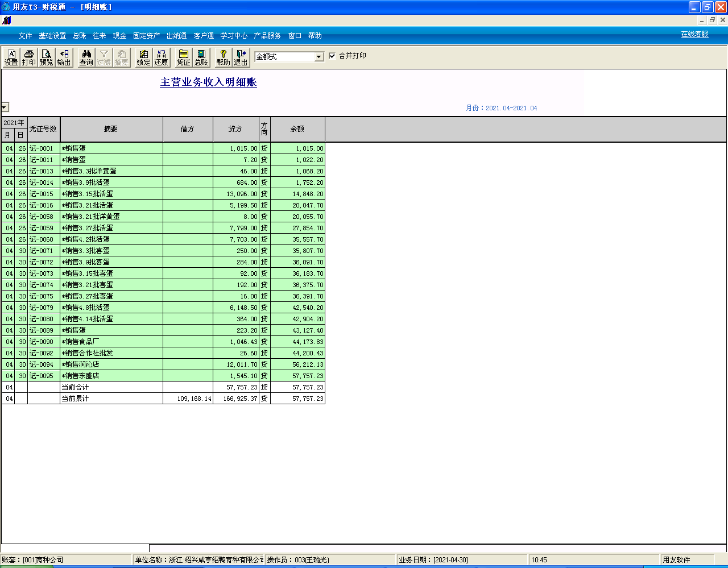Click the 主营业务收入明细账 title

[x=209, y=82]
